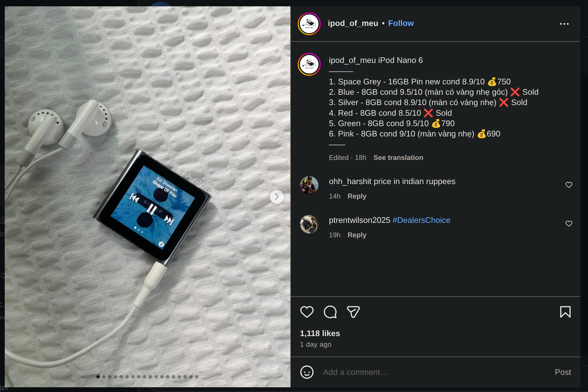This screenshot has height=392, width=588.
Task: Click See translation under caption
Action: click(398, 157)
